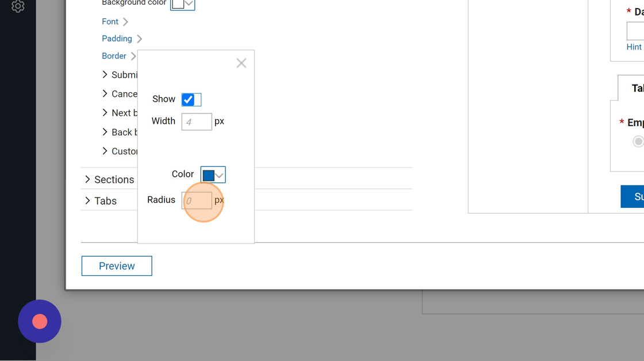The width and height of the screenshot is (644, 361).
Task: Expand the Tabs group
Action: click(x=87, y=201)
